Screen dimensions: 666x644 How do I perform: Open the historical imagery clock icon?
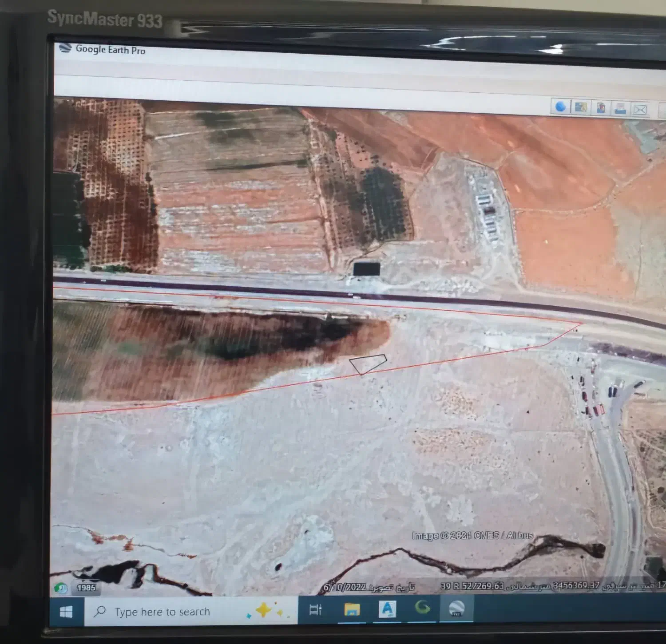point(60,588)
